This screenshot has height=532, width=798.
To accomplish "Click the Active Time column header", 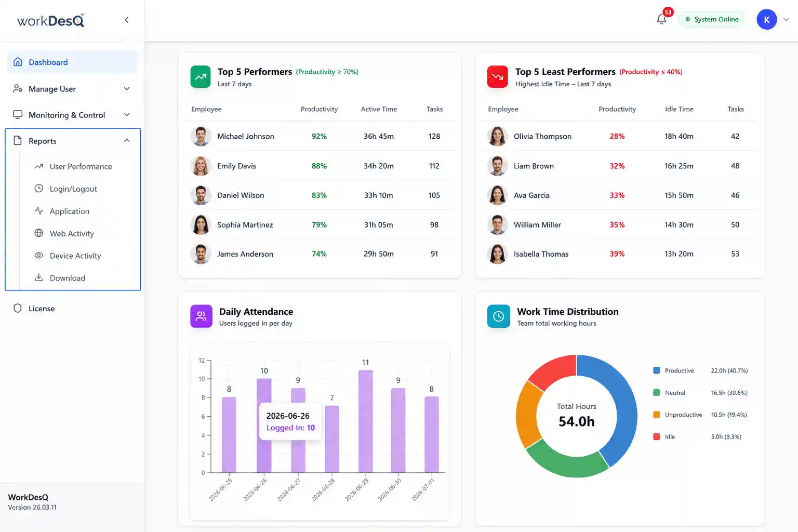I will tap(379, 109).
